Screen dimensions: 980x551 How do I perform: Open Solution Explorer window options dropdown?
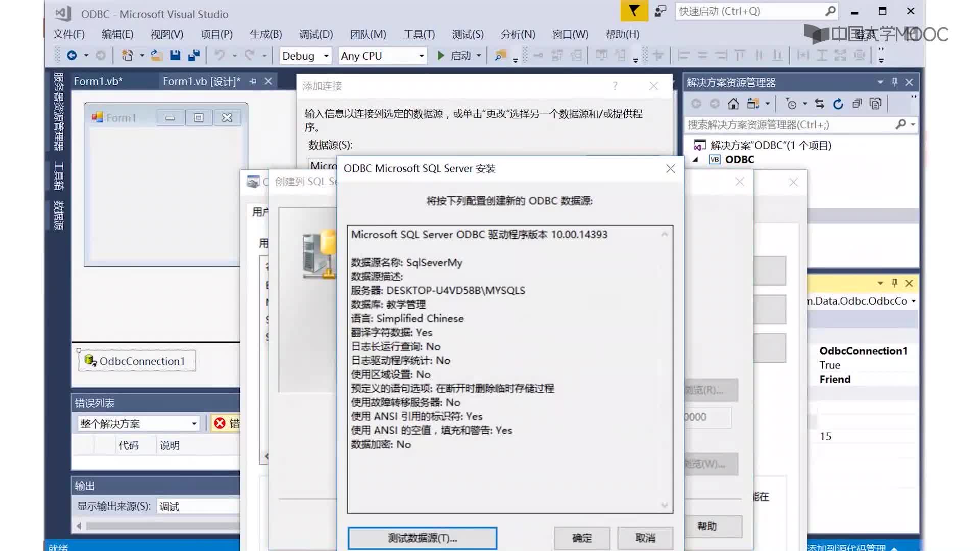point(880,82)
